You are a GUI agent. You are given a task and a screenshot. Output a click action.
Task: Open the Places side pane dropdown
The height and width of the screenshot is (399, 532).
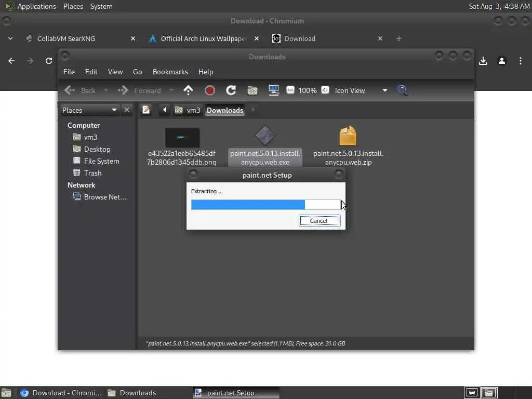[89, 110]
